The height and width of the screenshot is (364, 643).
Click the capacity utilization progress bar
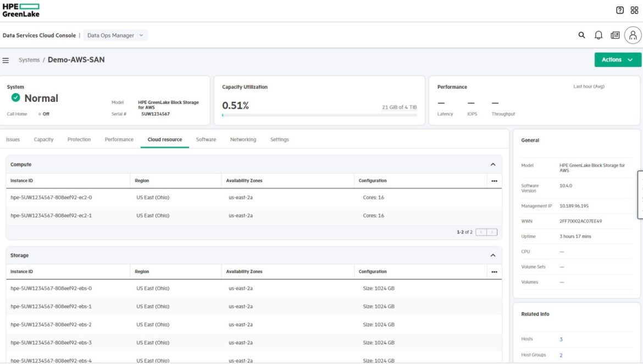pyautogui.click(x=319, y=115)
